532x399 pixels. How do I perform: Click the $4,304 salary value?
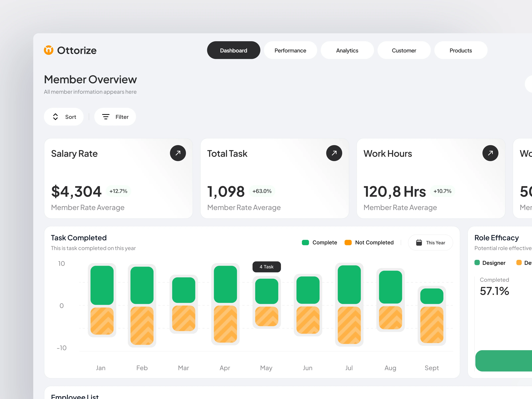pyautogui.click(x=76, y=192)
